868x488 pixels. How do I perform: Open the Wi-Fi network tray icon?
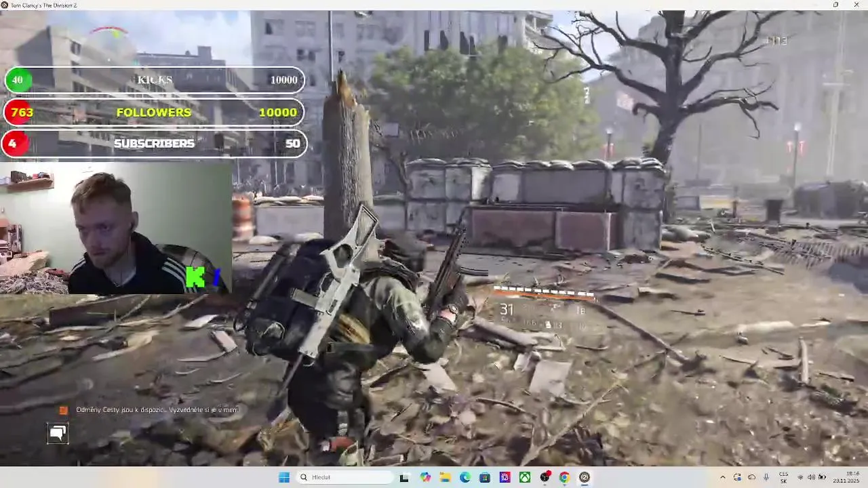point(800,477)
